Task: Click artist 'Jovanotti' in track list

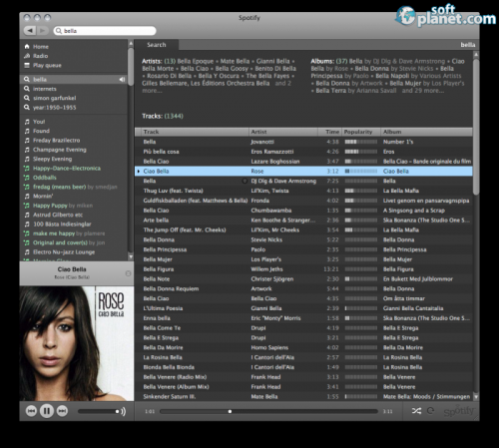Action: 262,142
